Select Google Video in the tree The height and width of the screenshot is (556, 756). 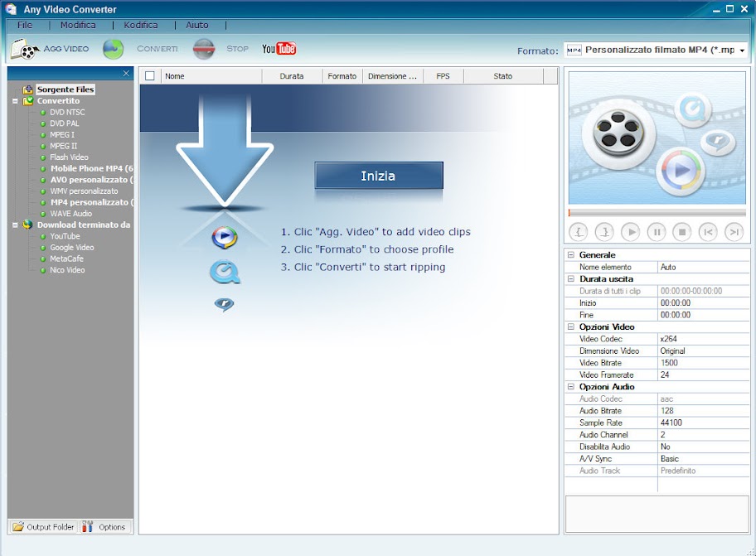coord(72,247)
